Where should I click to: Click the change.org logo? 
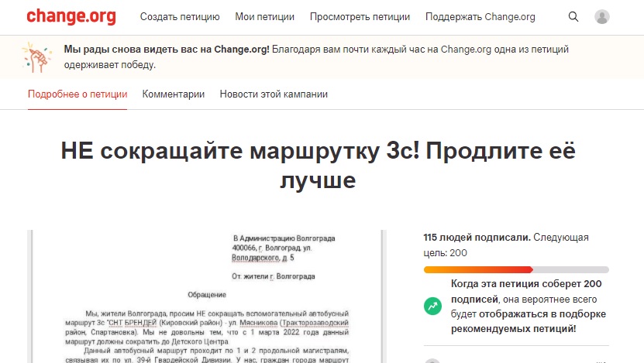71,16
